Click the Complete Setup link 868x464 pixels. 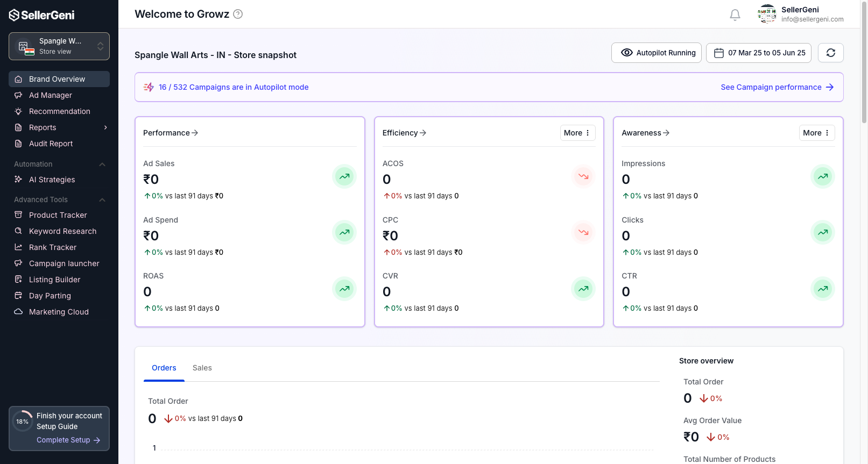tap(68, 440)
